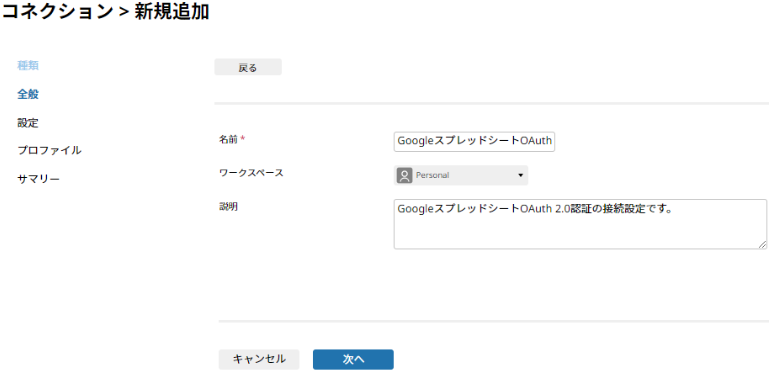Jump to the 設定 step
Screen dimensions: 775x375
pyautogui.click(x=28, y=123)
